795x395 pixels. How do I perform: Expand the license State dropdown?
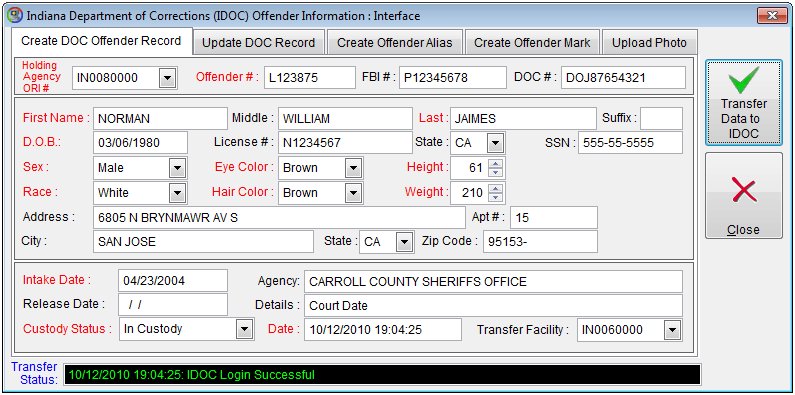coord(495,143)
